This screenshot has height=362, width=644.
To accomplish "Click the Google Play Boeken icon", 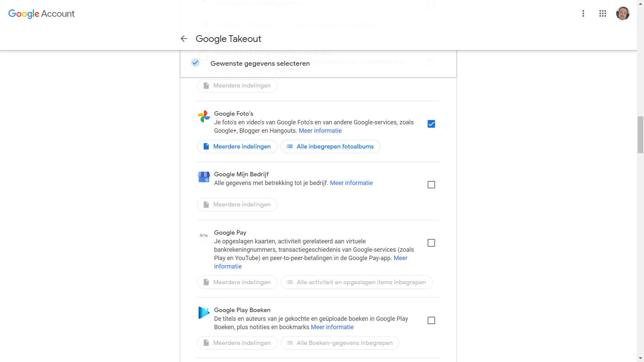I will coord(204,313).
